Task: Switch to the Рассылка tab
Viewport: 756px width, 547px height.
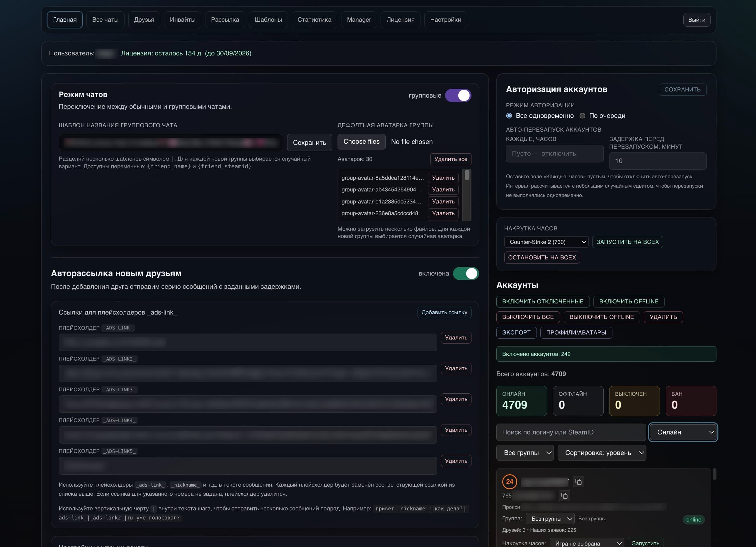Action: coord(225,20)
